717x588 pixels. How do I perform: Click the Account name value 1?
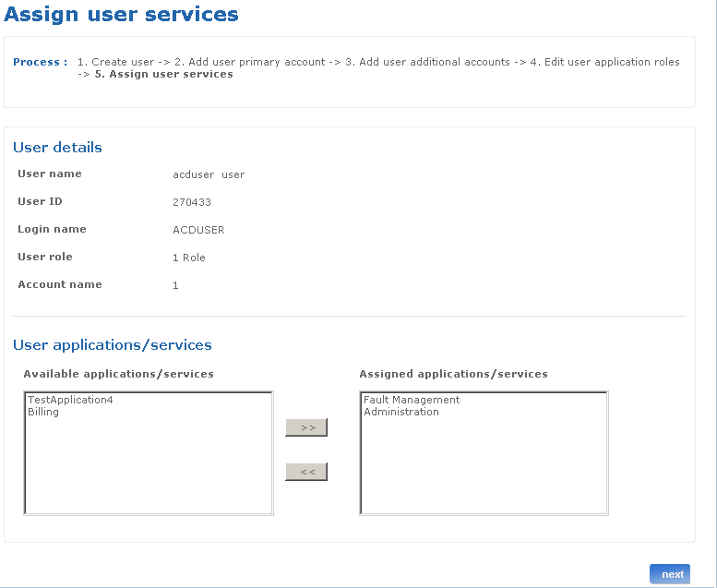tap(175, 285)
